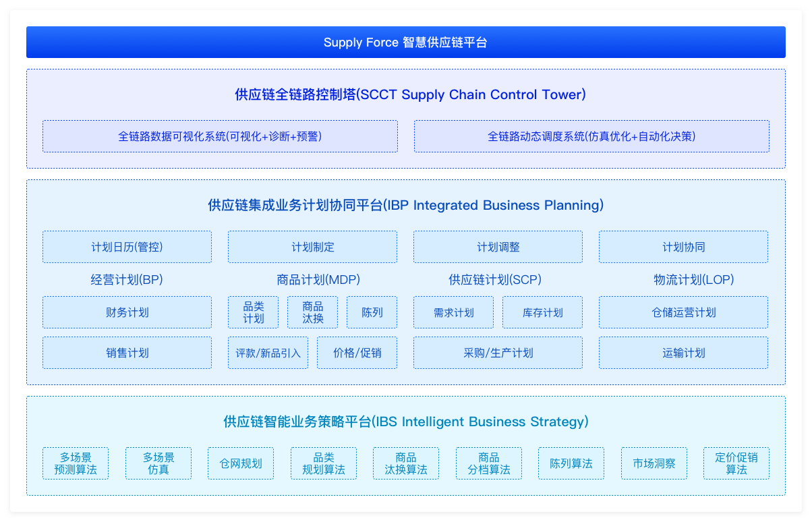Choose the 仓网规划 box

click(241, 463)
